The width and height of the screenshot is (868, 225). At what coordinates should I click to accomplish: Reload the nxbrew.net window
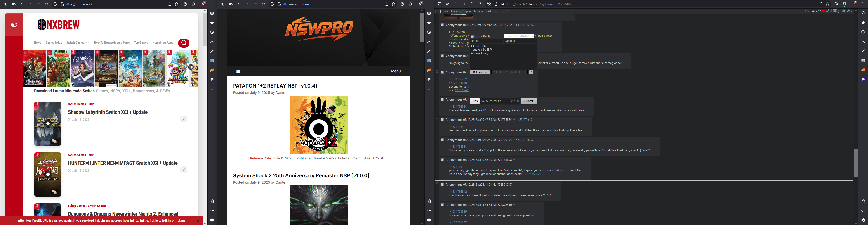[x=46, y=4]
